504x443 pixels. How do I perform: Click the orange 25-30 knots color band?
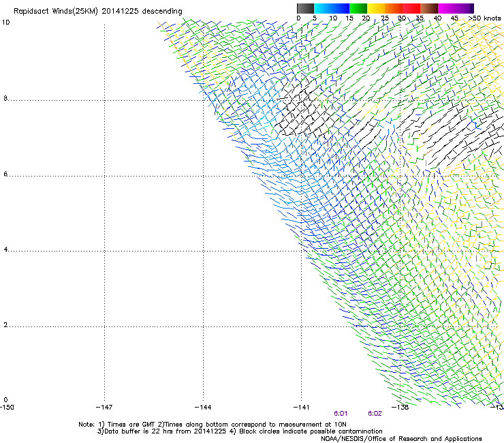(x=394, y=8)
